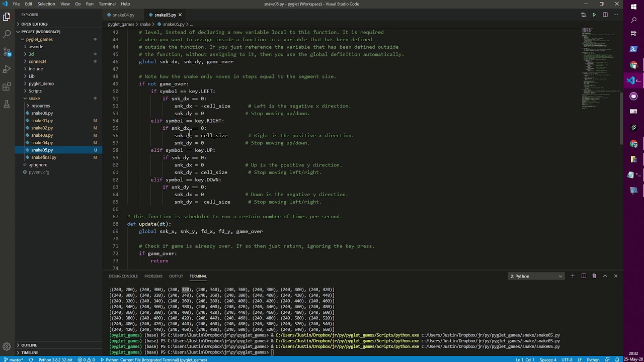Add a new terminal with plus icon
Viewport: 644px width, 362px height.
tap(573, 276)
